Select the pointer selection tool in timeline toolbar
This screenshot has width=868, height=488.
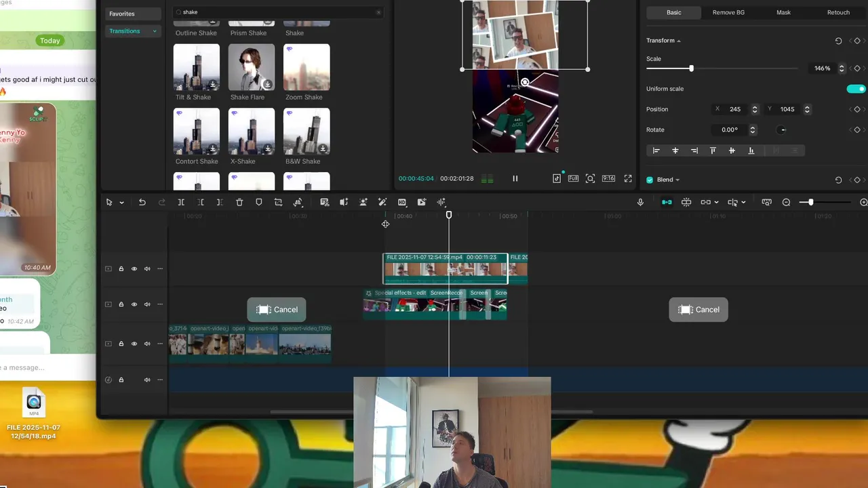109,202
